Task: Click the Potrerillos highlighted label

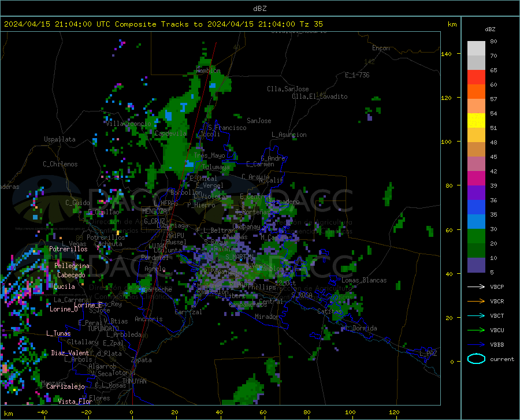Action: click(x=68, y=249)
